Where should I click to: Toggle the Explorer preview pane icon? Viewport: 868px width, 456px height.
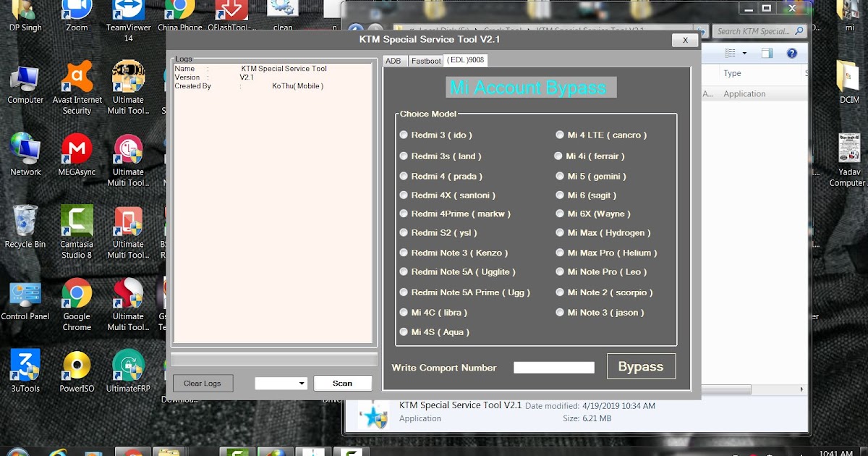pyautogui.click(x=767, y=53)
